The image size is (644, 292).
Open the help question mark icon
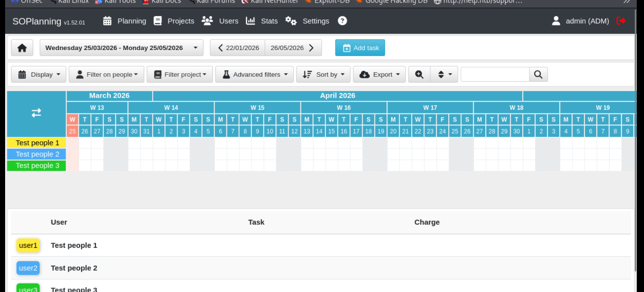[x=342, y=21]
